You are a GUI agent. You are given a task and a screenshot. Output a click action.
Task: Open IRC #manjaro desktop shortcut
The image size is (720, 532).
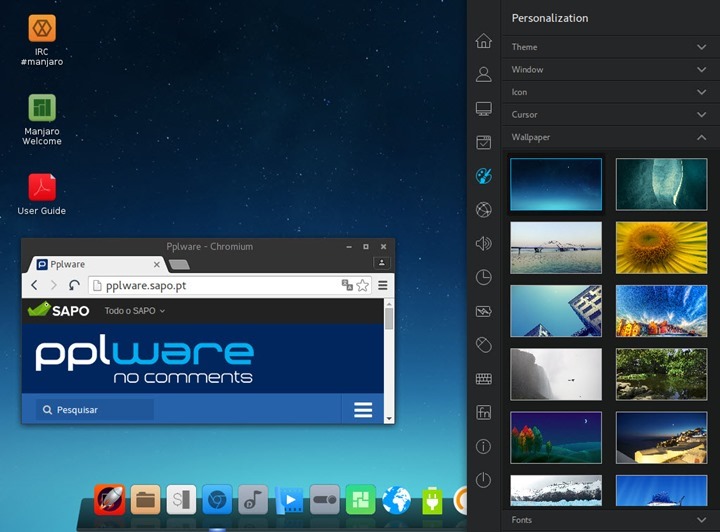(42, 40)
